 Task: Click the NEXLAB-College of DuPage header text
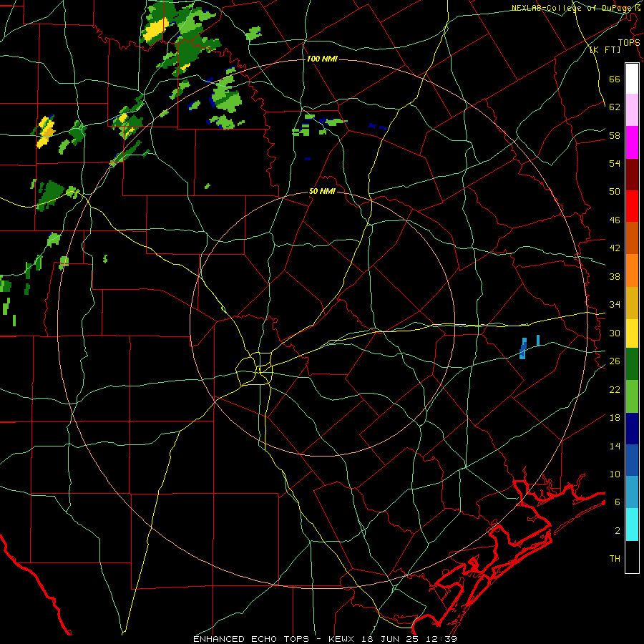pos(575,8)
